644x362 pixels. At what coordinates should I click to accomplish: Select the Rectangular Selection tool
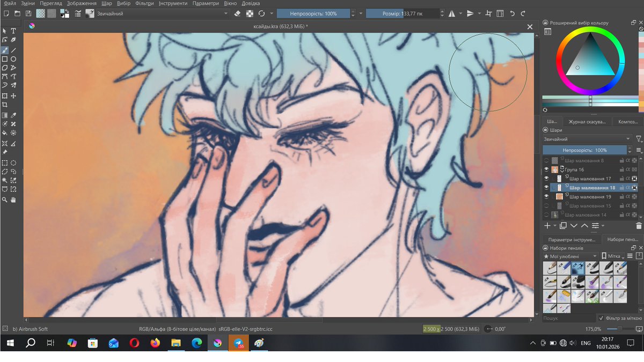pyautogui.click(x=5, y=163)
